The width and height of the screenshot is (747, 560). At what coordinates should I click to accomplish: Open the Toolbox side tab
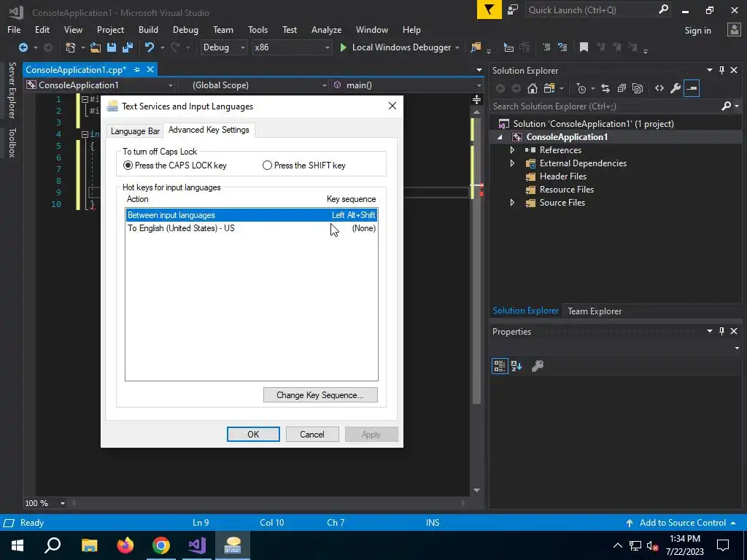(12, 142)
